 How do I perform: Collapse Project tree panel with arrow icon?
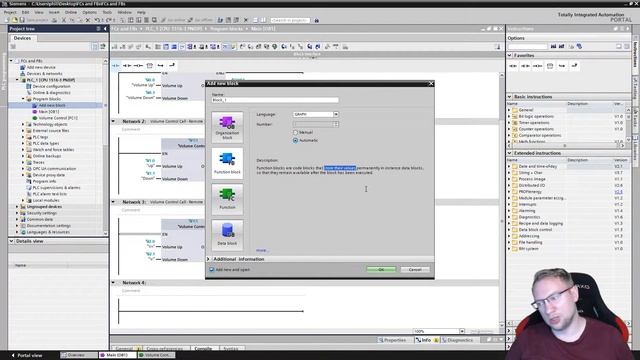(x=105, y=29)
